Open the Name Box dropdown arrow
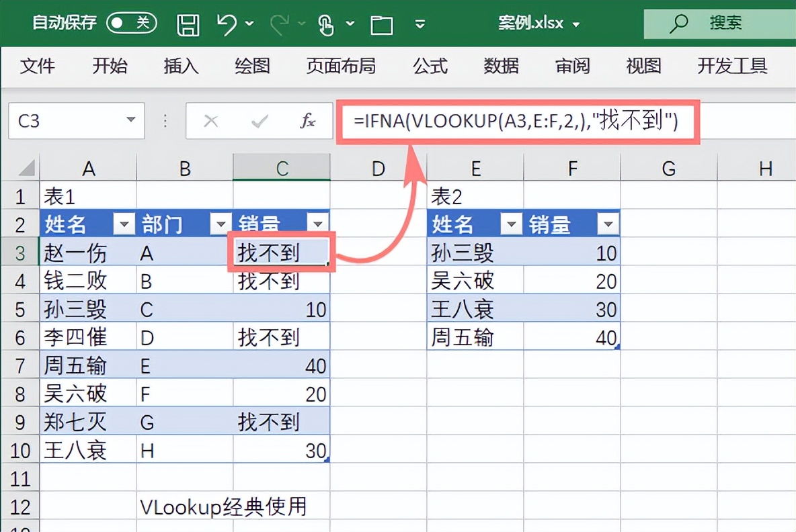Screen dimensions: 796x532 pyautogui.click(x=131, y=120)
